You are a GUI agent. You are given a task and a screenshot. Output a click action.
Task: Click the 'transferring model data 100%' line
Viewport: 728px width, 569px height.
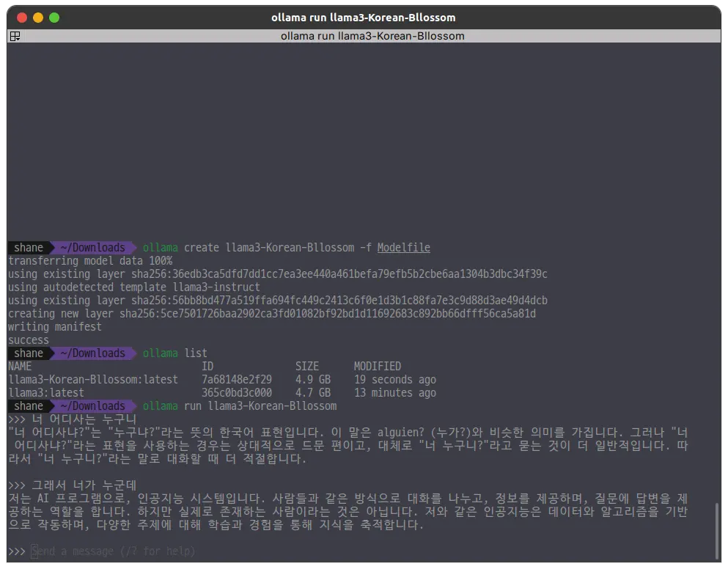tap(90, 260)
